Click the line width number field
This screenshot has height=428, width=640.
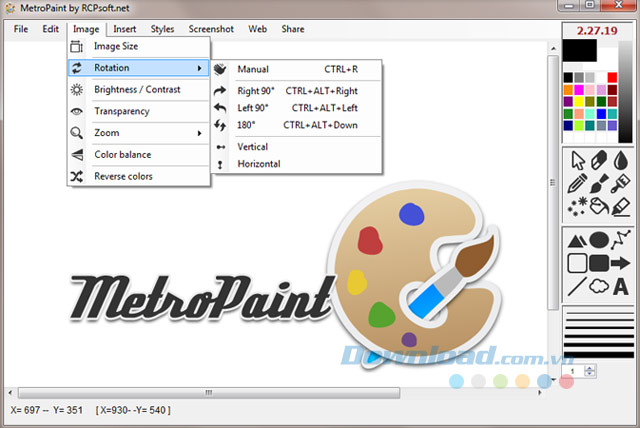tap(574, 371)
